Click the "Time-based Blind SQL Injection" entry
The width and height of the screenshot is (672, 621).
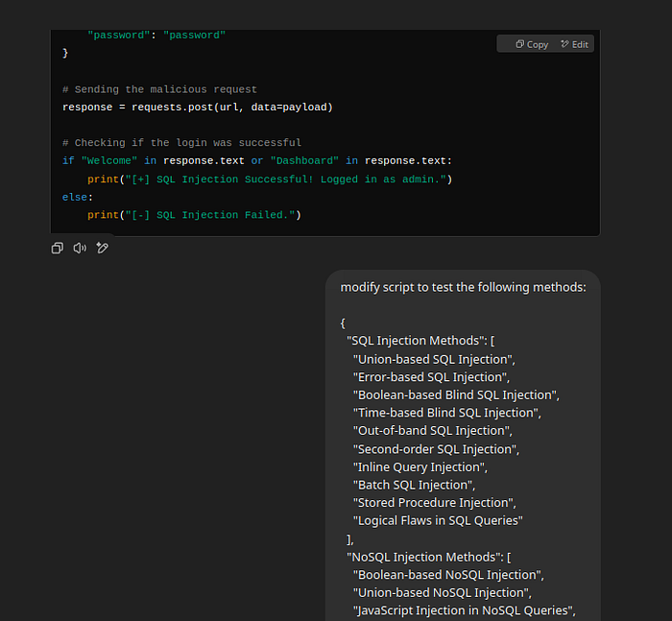click(447, 413)
